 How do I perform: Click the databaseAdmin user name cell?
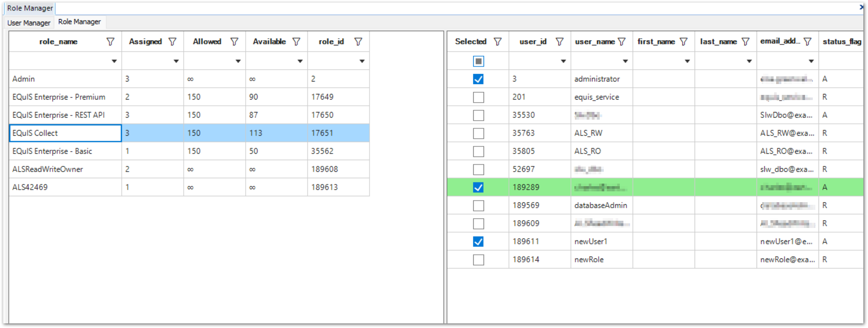point(601,205)
